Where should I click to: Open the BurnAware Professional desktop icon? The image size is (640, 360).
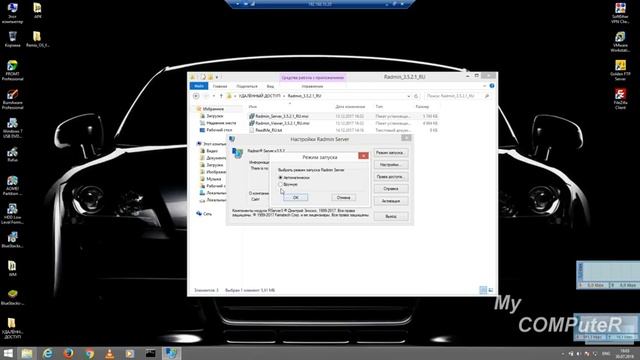pos(12,100)
